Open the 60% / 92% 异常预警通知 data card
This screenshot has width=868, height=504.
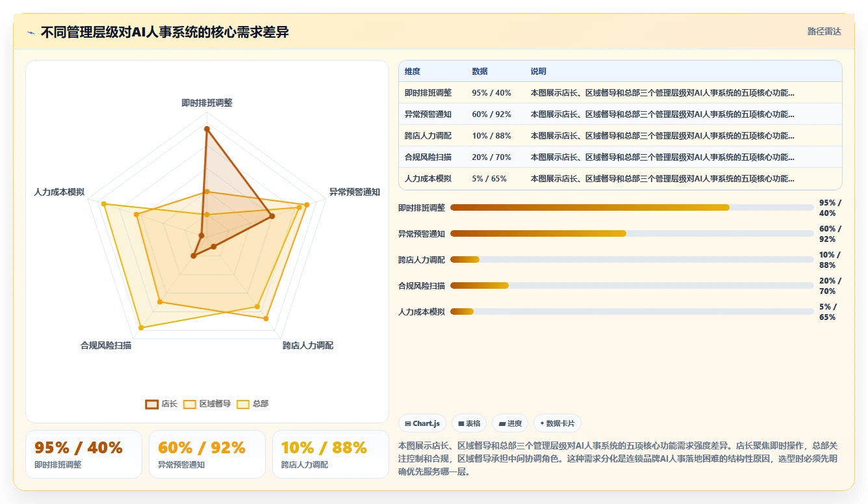click(x=207, y=454)
